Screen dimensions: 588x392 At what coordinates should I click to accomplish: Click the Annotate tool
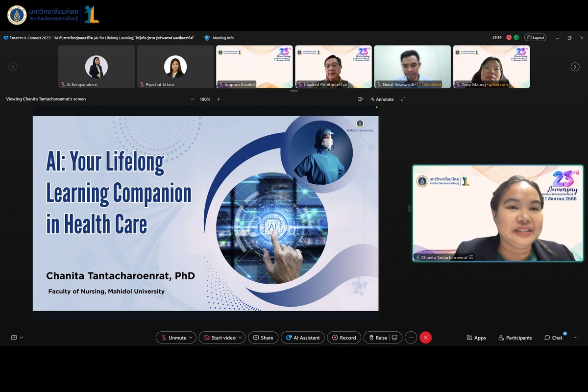coord(382,99)
